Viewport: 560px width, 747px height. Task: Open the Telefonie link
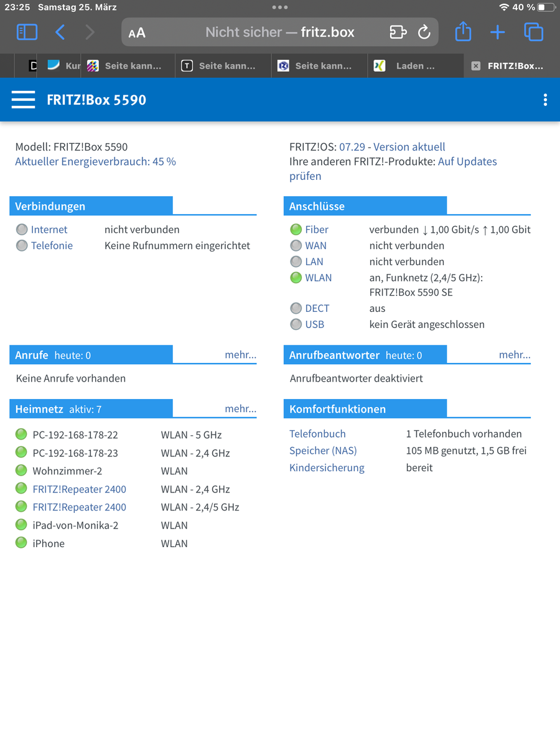52,245
